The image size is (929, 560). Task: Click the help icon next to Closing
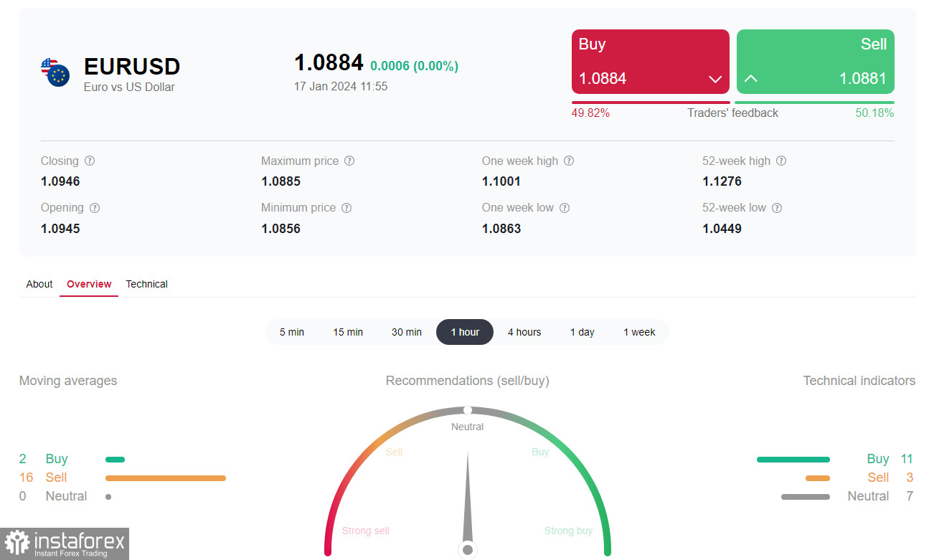[90, 161]
